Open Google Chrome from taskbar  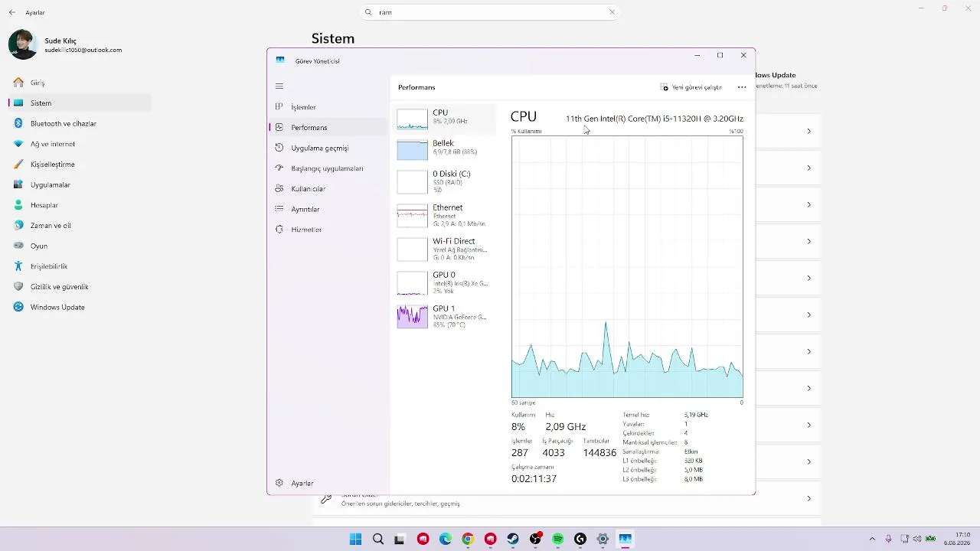click(468, 539)
